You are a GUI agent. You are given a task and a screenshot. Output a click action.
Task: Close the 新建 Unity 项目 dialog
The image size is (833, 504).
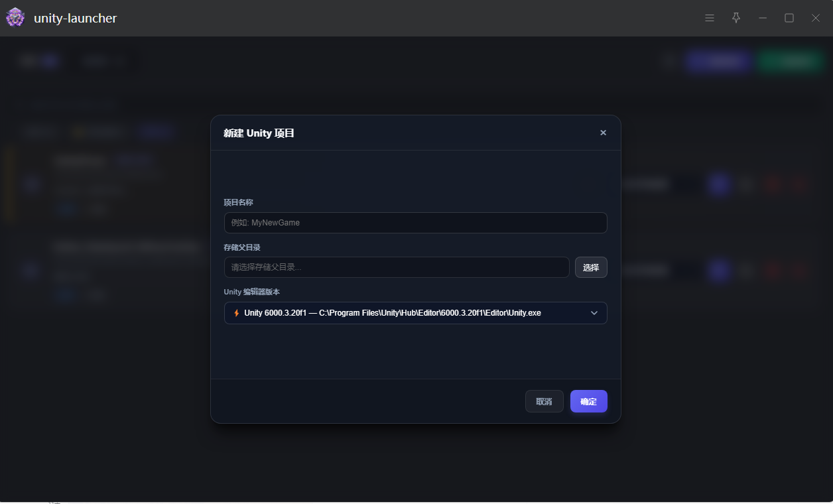pyautogui.click(x=603, y=133)
